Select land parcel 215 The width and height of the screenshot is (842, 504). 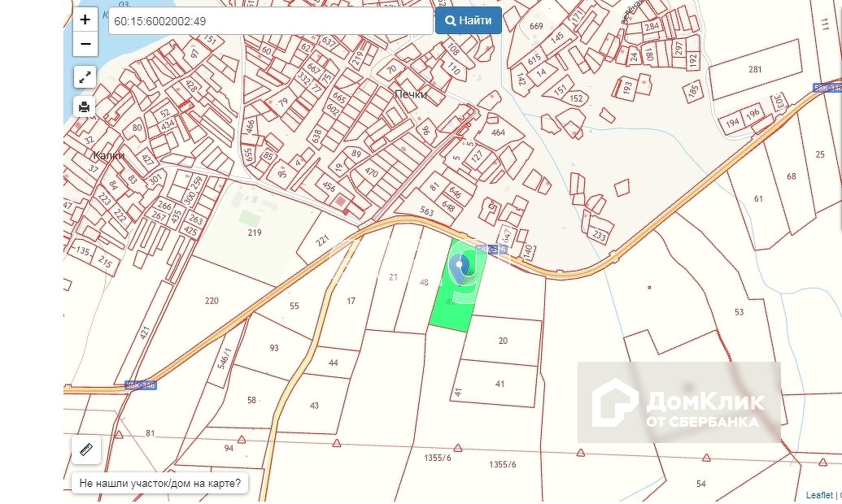(x=105, y=262)
